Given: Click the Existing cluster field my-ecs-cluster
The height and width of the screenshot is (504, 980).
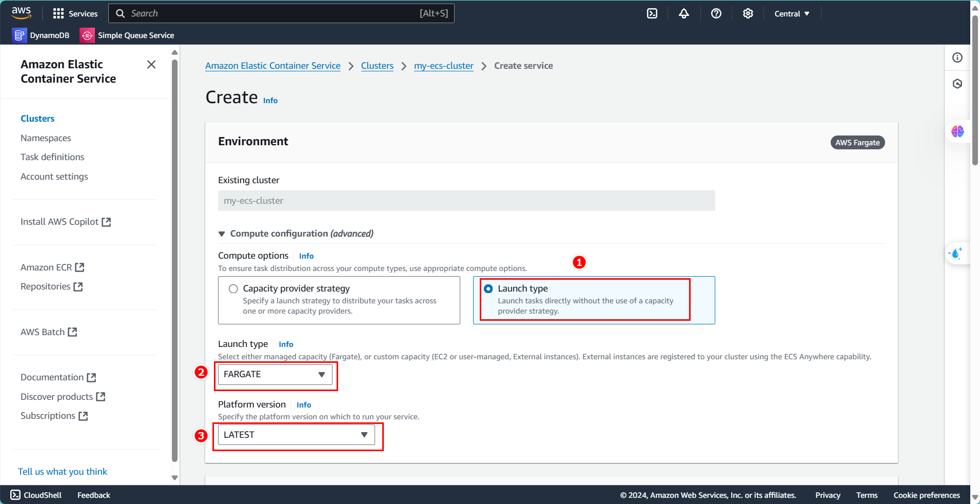Looking at the screenshot, I should (x=466, y=201).
